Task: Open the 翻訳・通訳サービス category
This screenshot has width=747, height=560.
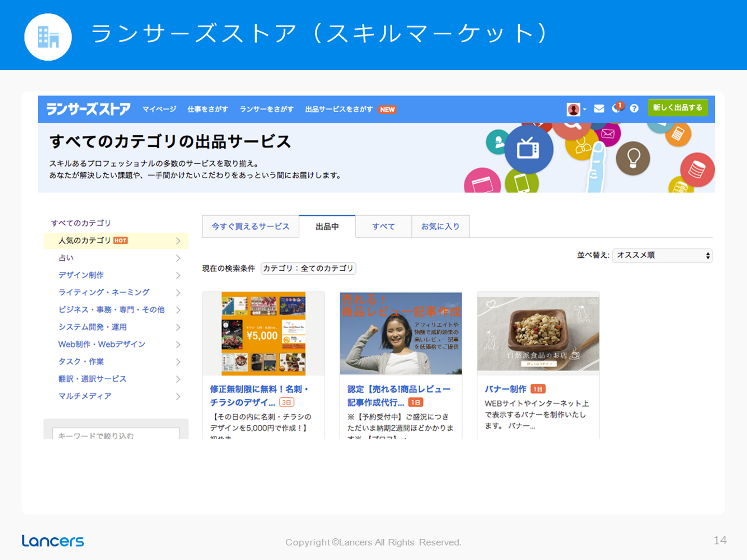Action: coord(92,379)
